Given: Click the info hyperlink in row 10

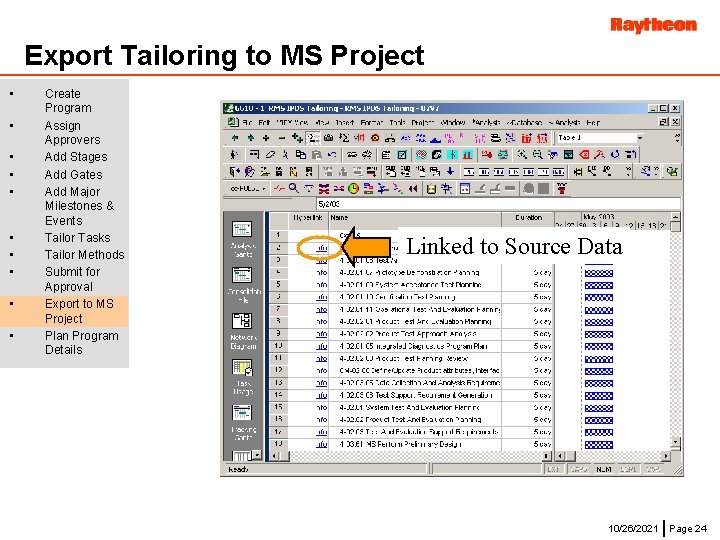Looking at the screenshot, I should (x=321, y=346).
